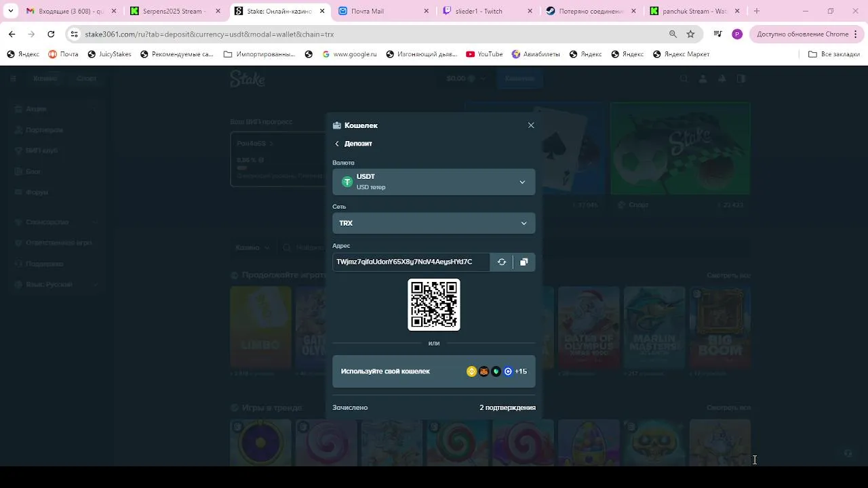Open Chrome media control icon
Viewport: 868px width, 488px height.
[717, 34]
